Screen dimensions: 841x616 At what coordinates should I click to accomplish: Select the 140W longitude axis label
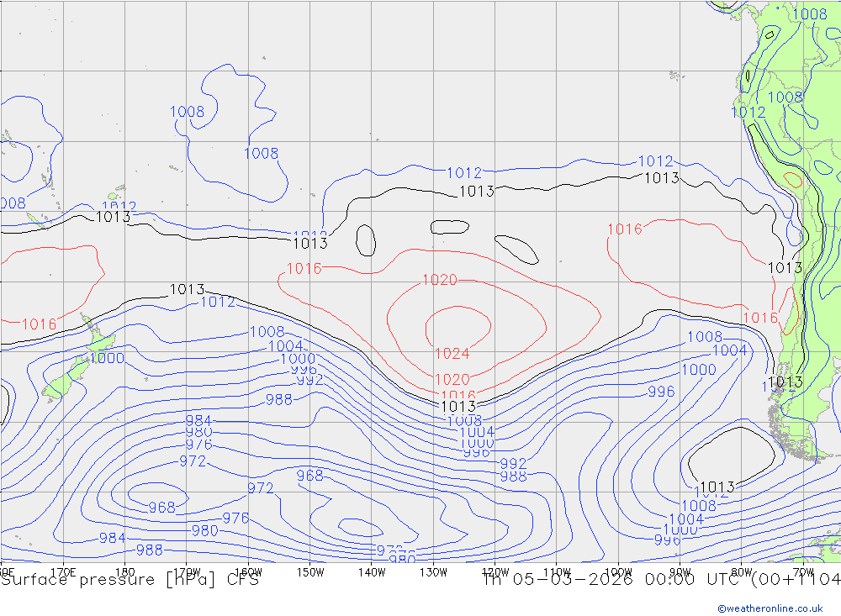coord(372,572)
